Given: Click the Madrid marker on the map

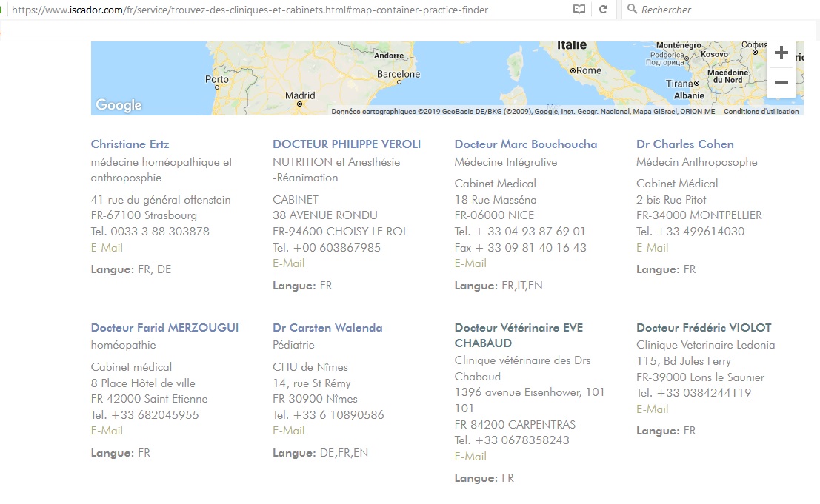Looking at the screenshot, I should [299, 104].
